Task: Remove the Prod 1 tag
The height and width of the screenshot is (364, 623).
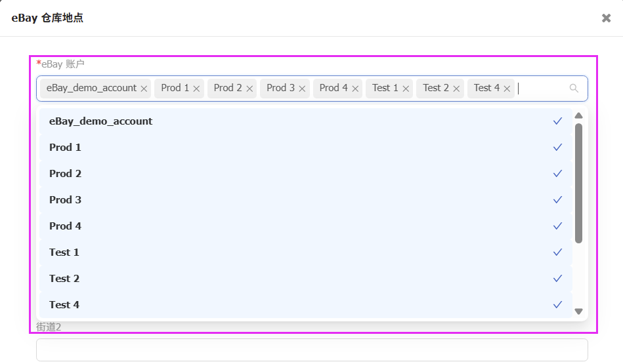Action: click(x=196, y=89)
